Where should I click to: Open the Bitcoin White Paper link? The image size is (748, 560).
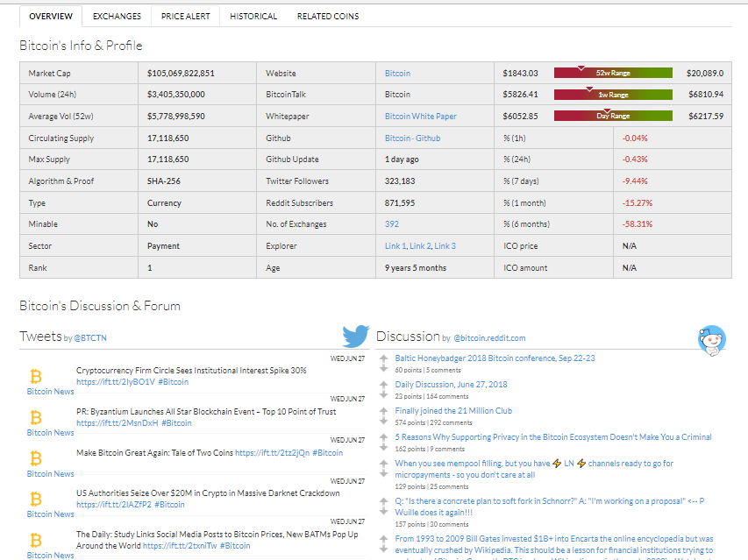click(421, 117)
